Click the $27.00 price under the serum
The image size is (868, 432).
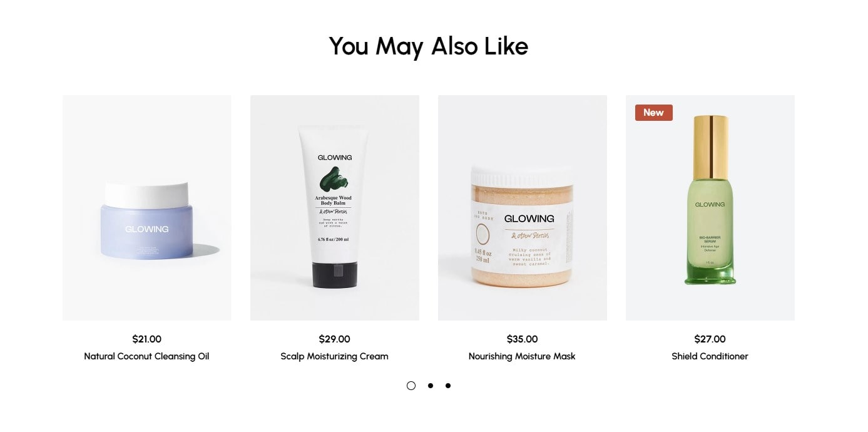(710, 339)
